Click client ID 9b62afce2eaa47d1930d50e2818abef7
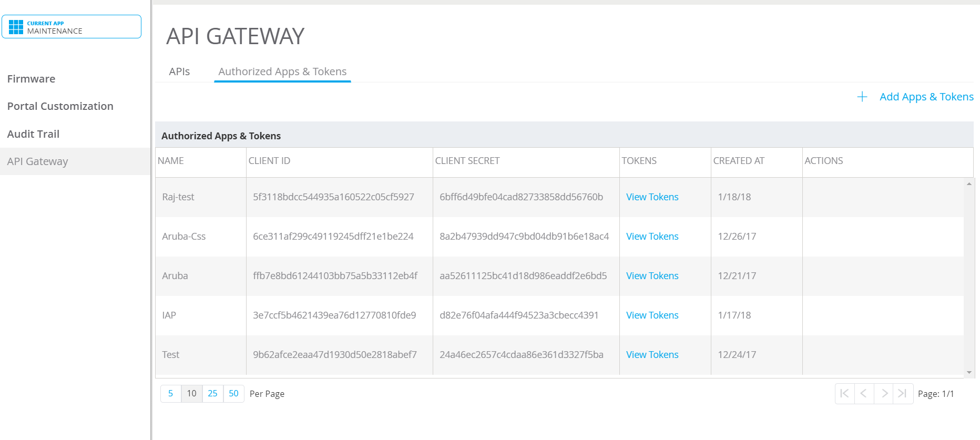 tap(335, 355)
